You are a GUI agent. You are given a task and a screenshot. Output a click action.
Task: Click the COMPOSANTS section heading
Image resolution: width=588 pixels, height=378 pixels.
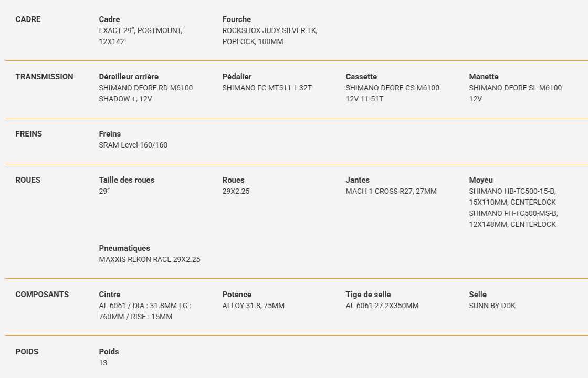click(x=42, y=295)
